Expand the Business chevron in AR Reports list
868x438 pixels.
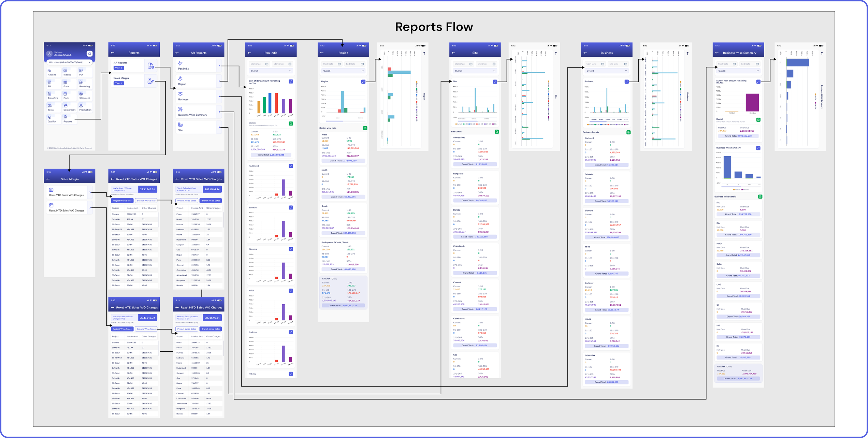pos(219,97)
